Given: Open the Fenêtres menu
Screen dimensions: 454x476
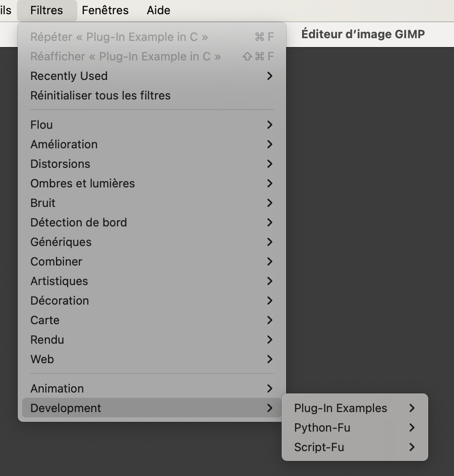Looking at the screenshot, I should 105,10.
